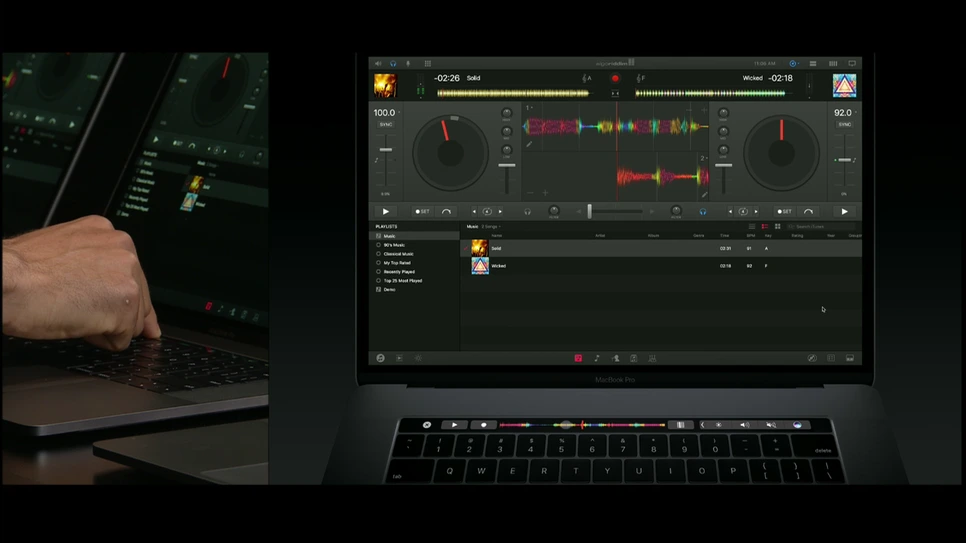Image resolution: width=966 pixels, height=543 pixels.
Task: Click the video display icon at top right
Action: [x=852, y=63]
